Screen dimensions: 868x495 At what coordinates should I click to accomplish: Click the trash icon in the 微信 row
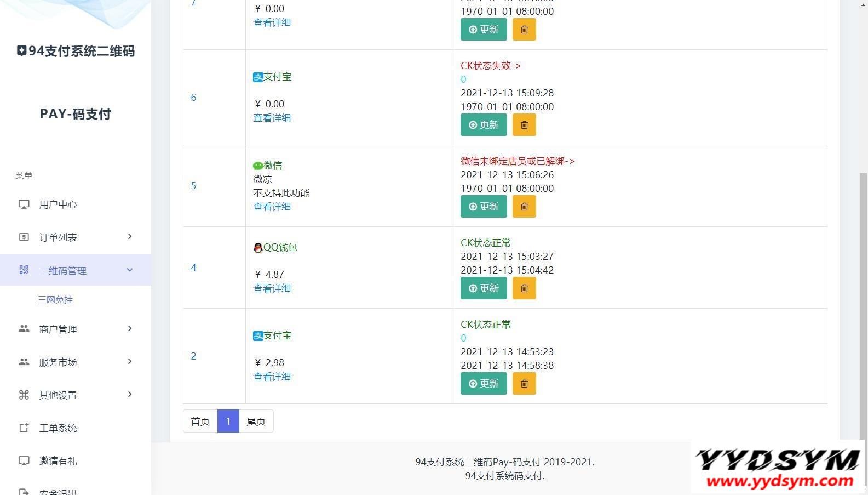pos(524,207)
